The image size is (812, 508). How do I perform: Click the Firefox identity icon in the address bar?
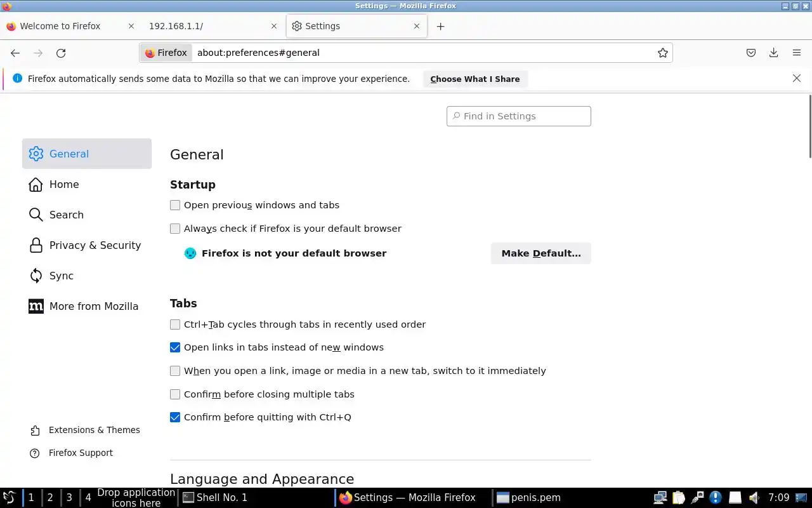coord(166,53)
